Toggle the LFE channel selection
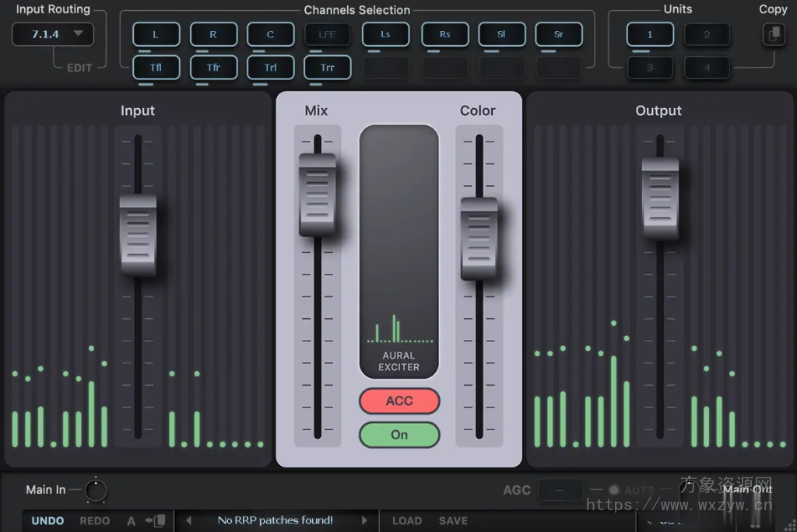 [x=327, y=34]
